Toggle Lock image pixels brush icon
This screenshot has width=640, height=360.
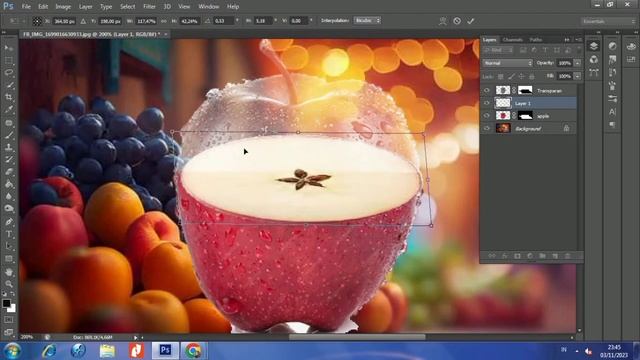click(511, 76)
